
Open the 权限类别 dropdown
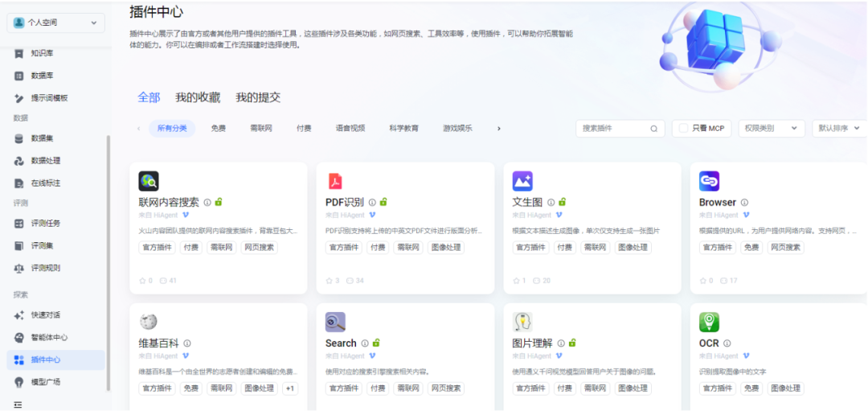point(771,128)
